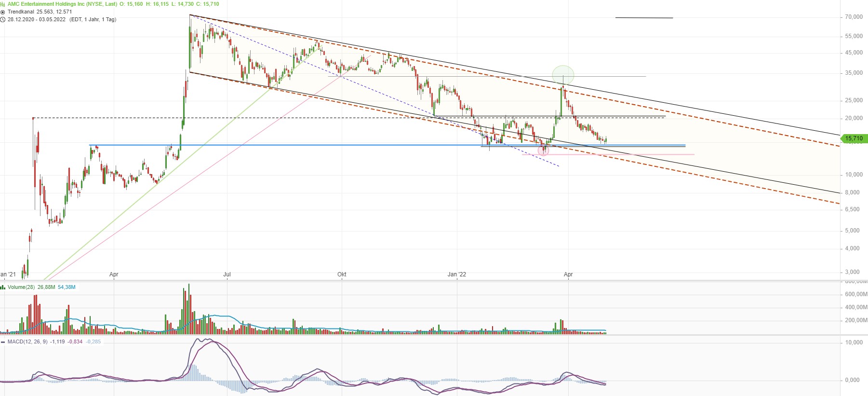The width and height of the screenshot is (868, 396).
Task: Select the pink circle marker at the March low
Action: click(x=543, y=150)
